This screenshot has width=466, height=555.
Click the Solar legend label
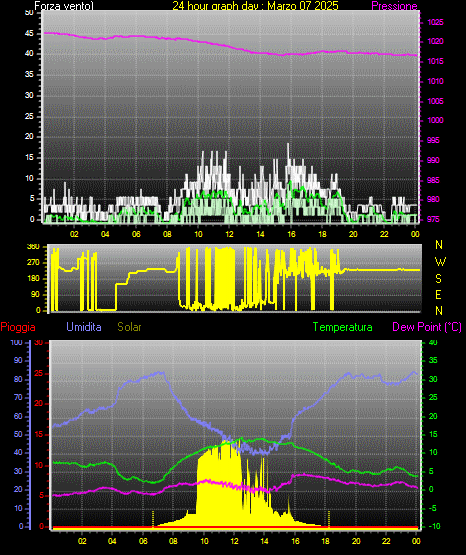(x=130, y=327)
